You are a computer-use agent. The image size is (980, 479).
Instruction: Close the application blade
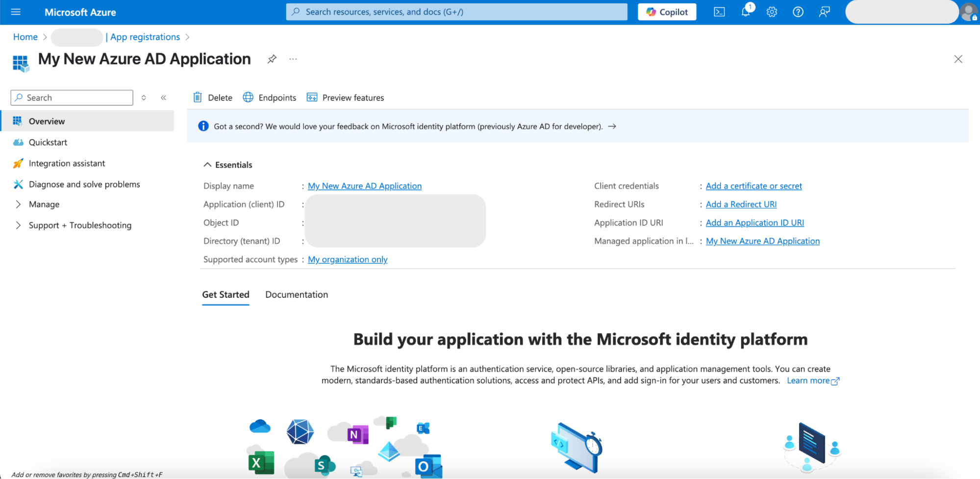(x=958, y=59)
